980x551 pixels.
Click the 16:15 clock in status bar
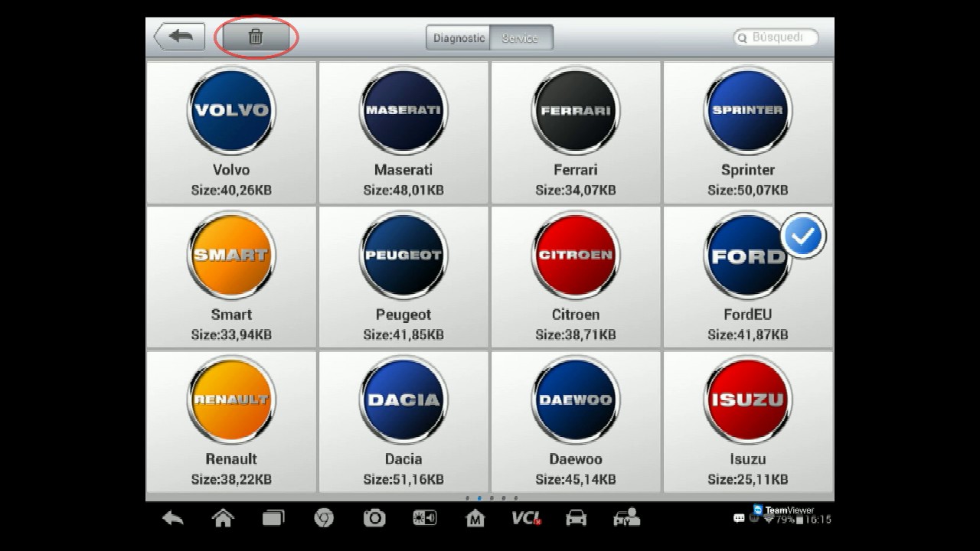(818, 520)
